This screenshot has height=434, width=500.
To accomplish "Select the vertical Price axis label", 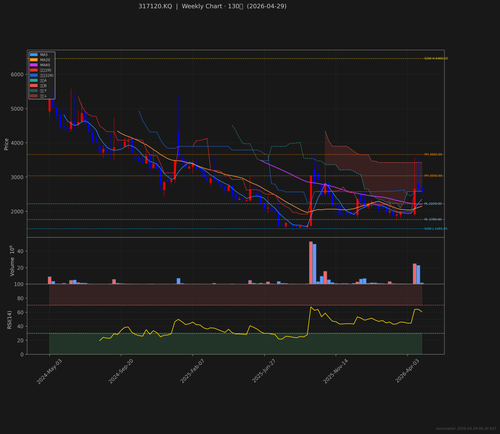I will 6,144.
